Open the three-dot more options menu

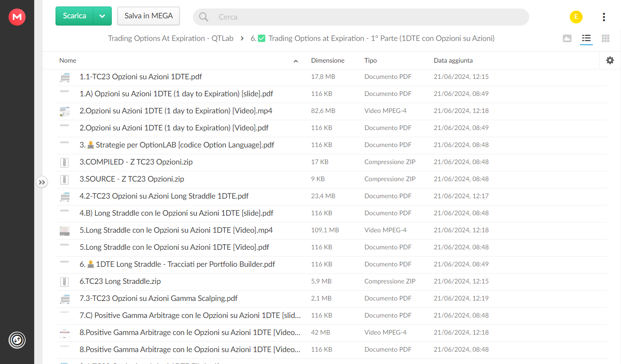point(604,17)
